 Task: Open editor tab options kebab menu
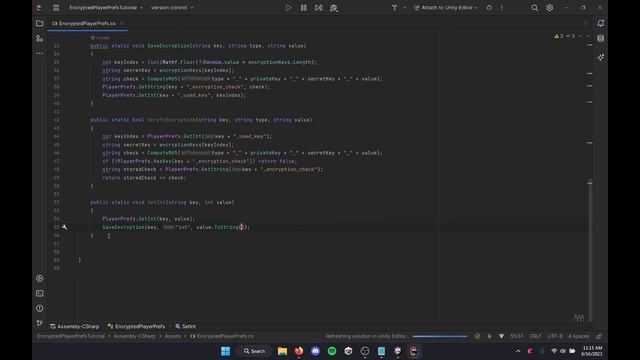tap(585, 24)
